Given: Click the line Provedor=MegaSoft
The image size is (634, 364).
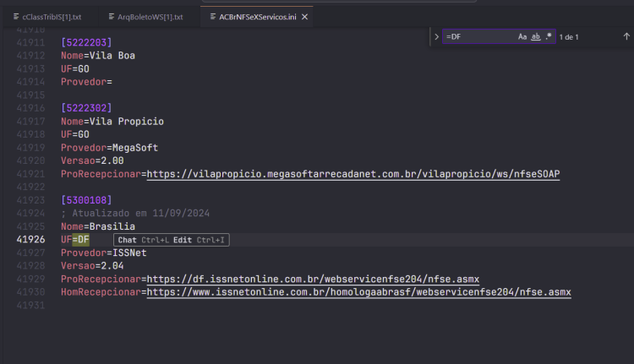Looking at the screenshot, I should point(110,148).
